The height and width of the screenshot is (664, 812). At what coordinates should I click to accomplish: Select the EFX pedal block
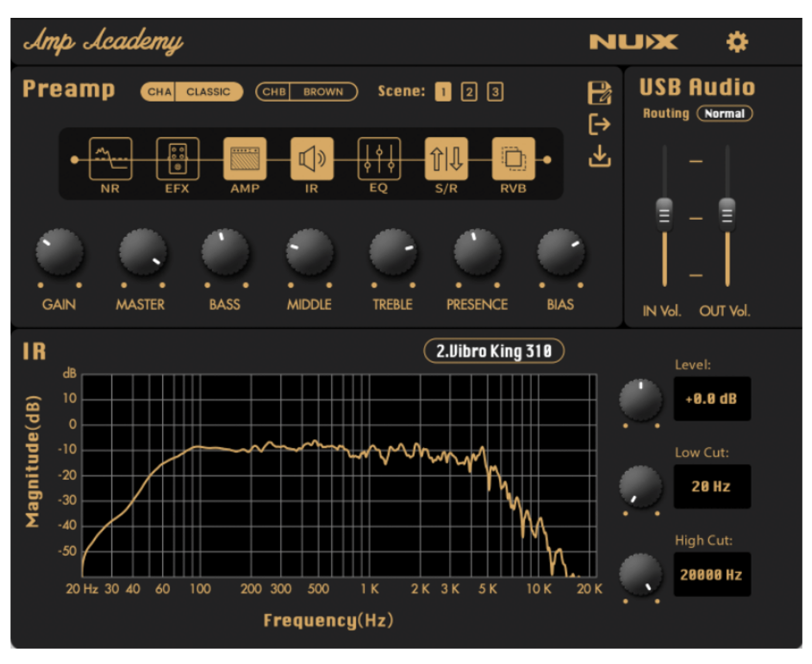pyautogui.click(x=177, y=159)
